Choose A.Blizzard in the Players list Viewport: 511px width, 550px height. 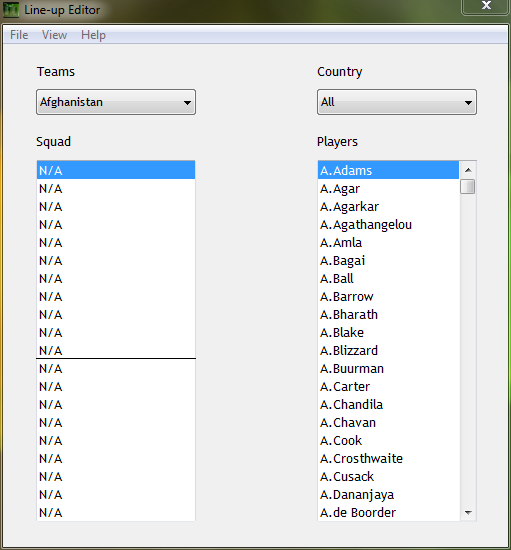(x=389, y=350)
